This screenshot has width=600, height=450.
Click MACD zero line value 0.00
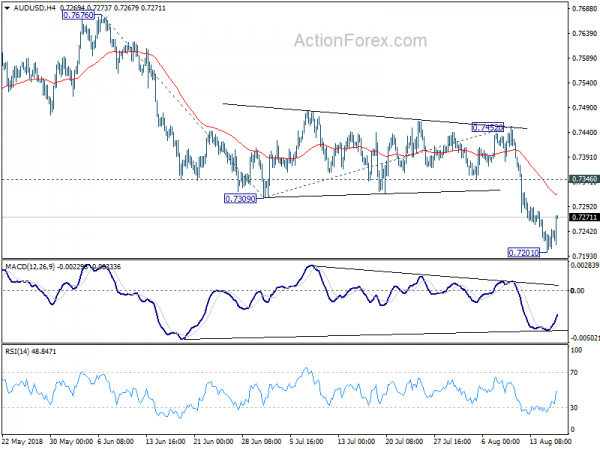(x=577, y=291)
